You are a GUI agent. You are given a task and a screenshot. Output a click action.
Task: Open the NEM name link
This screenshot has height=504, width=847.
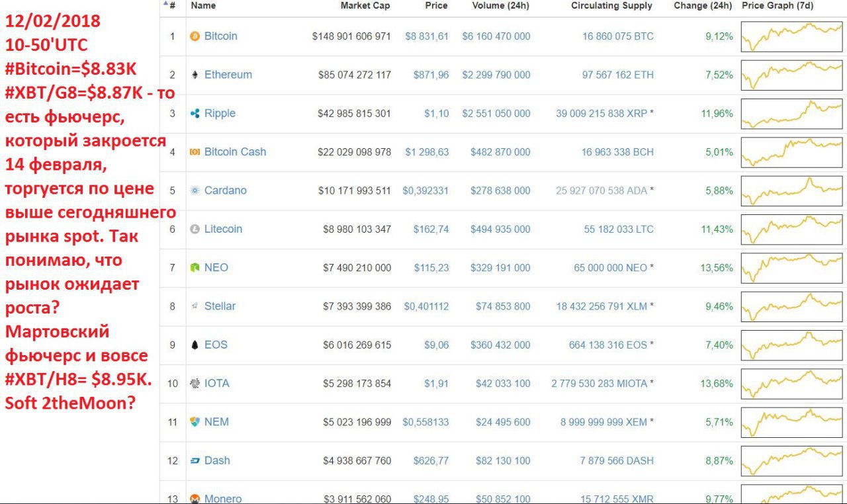(216, 422)
